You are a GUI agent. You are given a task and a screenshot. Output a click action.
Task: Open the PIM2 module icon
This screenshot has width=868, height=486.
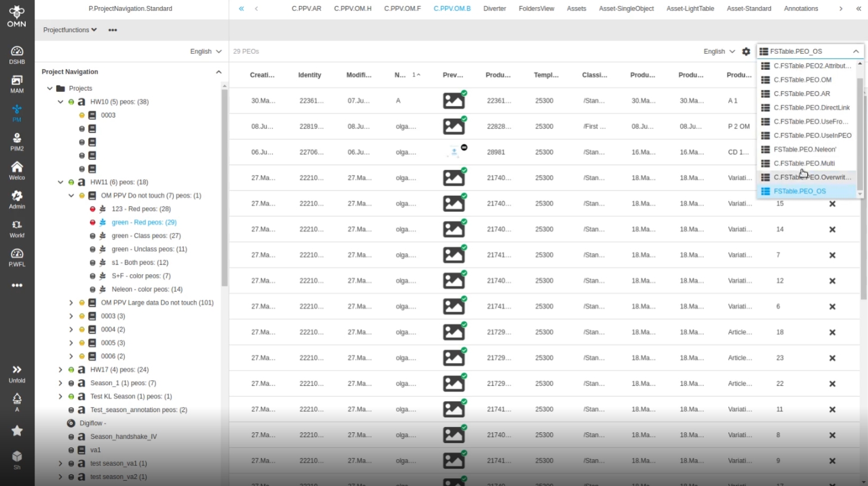pos(17,138)
